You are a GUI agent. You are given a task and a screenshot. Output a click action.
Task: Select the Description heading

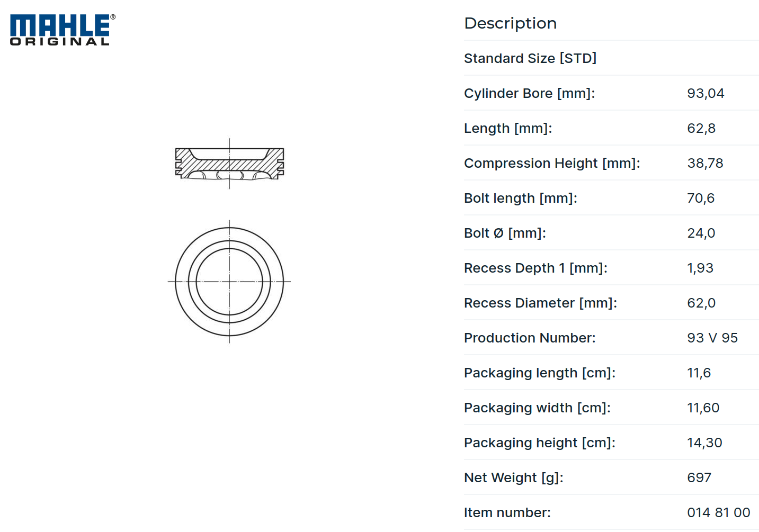click(510, 23)
